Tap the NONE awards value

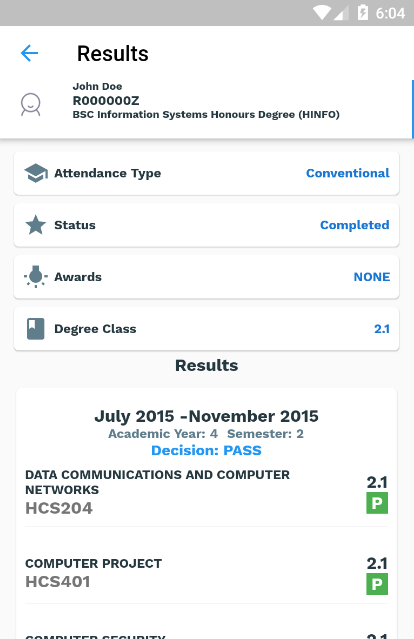(372, 277)
